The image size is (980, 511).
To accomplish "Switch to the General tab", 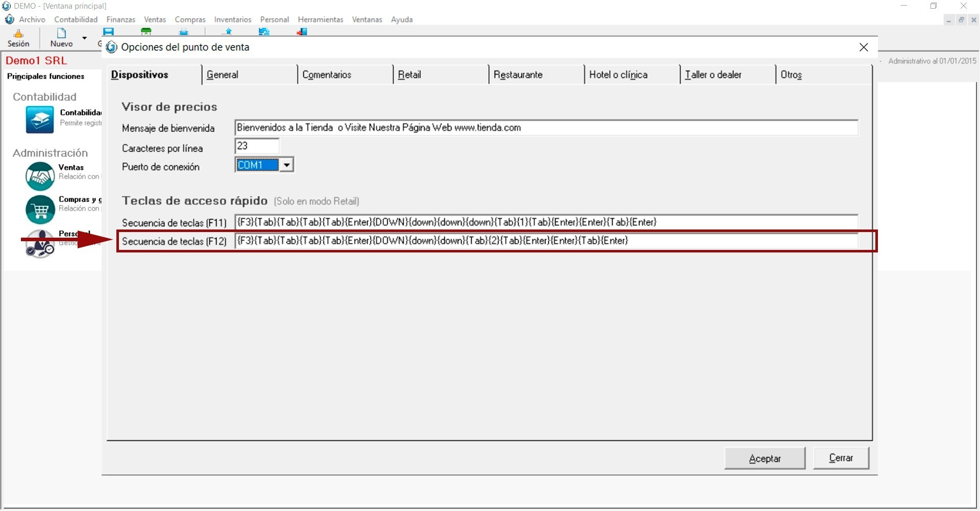I will click(223, 75).
